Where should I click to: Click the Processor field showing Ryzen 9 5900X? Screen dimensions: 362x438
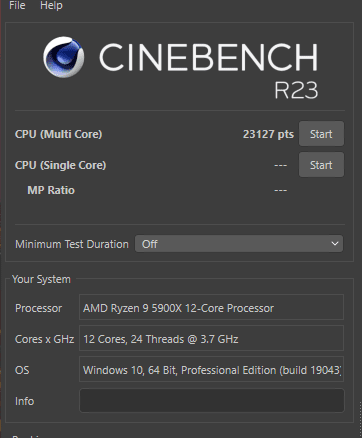pyautogui.click(x=211, y=307)
